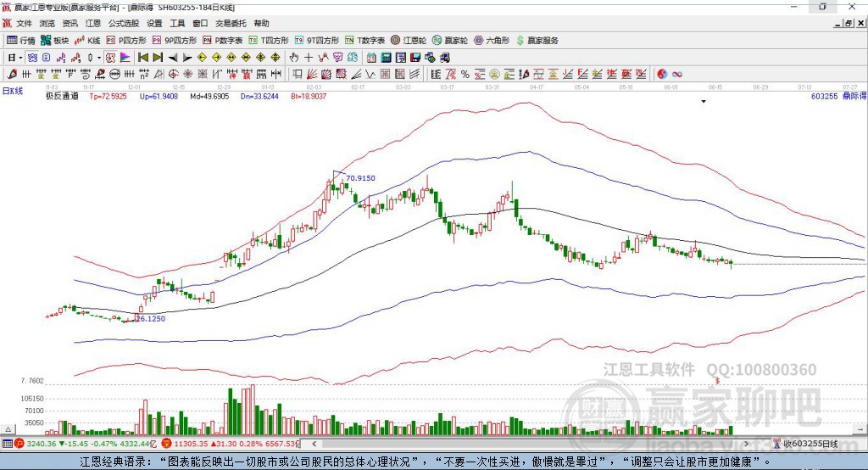Click the scrollbar left arrow

[314, 444]
